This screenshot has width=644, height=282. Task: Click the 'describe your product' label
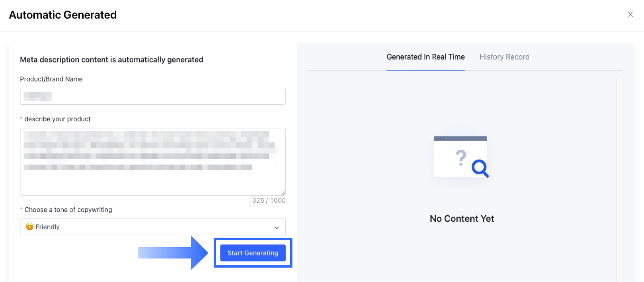[x=58, y=119]
